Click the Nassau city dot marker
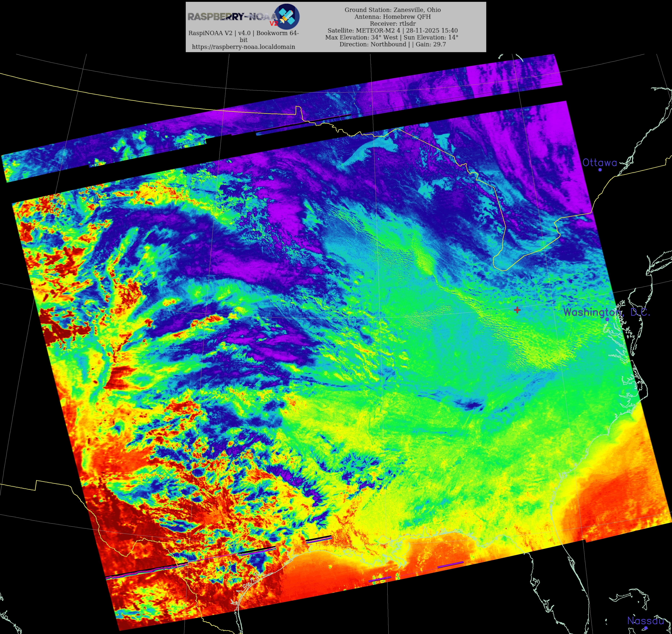The height and width of the screenshot is (634, 672). pos(646,628)
